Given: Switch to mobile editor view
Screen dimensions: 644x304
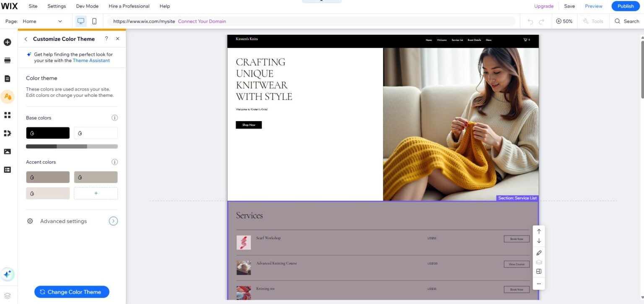Looking at the screenshot, I should pos(95,21).
